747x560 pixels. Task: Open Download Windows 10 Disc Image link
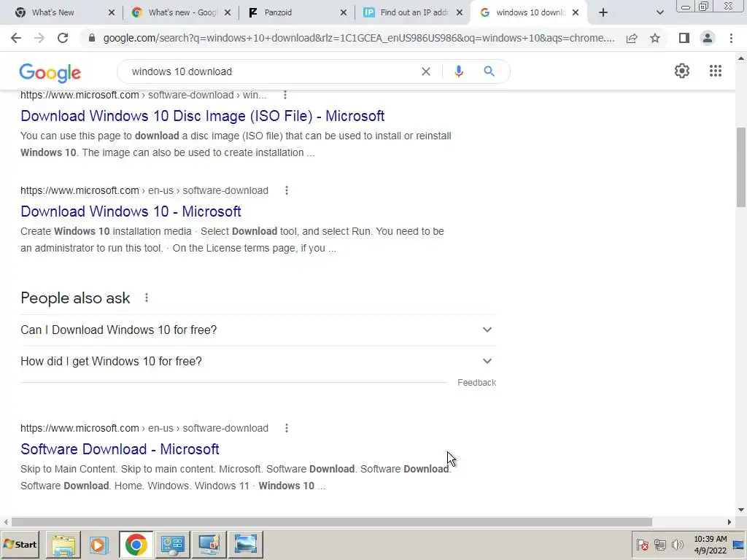(x=203, y=116)
